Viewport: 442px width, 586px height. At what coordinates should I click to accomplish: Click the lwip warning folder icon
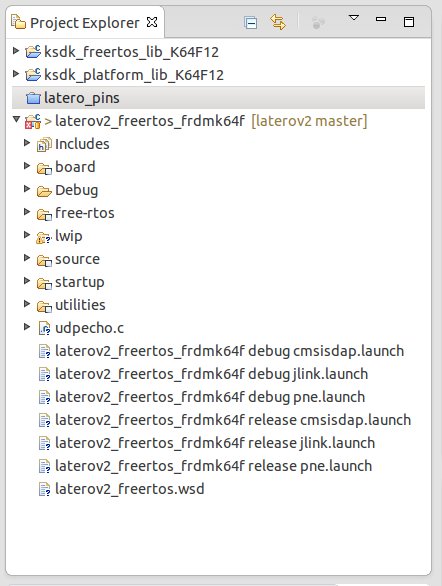tap(44, 238)
